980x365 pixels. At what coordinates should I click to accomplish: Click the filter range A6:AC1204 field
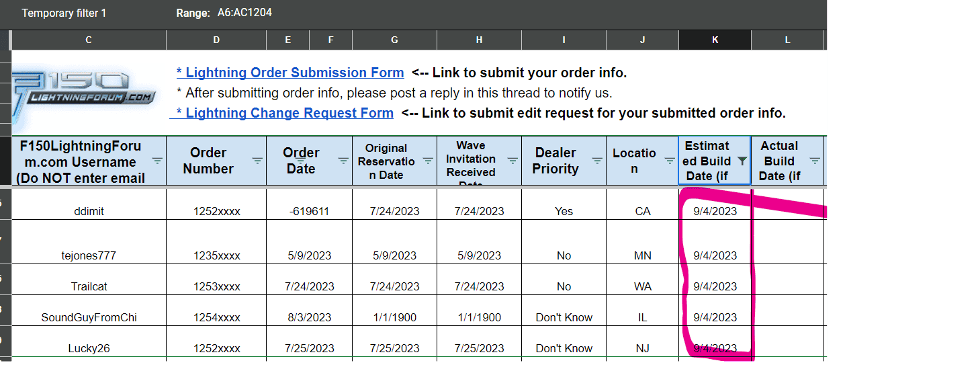point(244,13)
